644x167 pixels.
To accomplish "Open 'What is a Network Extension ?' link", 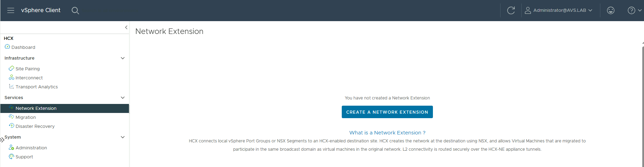I will coord(387,133).
